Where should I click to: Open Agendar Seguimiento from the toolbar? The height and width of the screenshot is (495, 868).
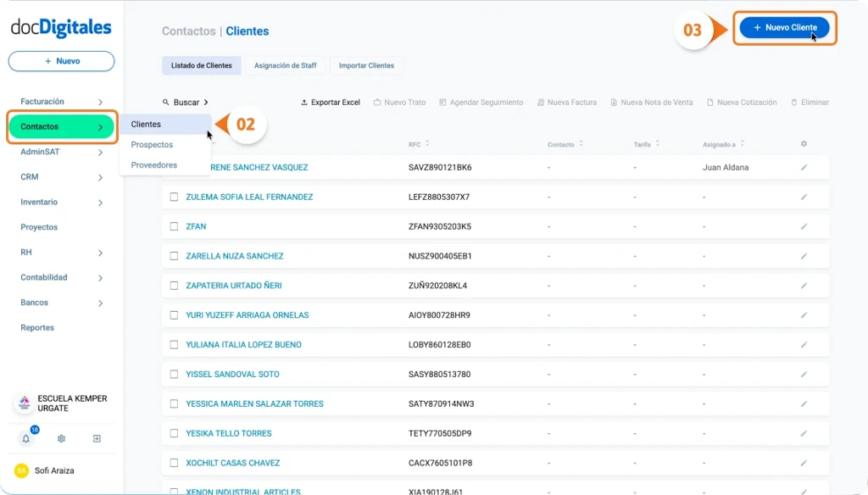click(x=442, y=102)
